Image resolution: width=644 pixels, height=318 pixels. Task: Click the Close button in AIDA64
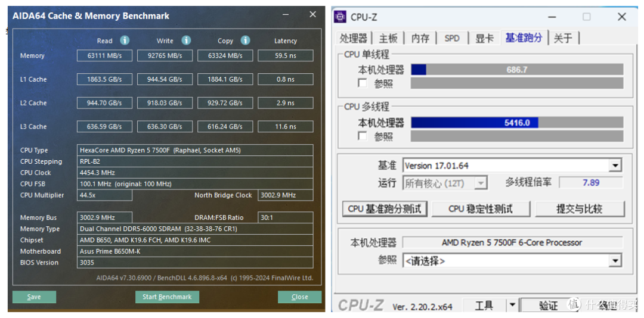300,297
